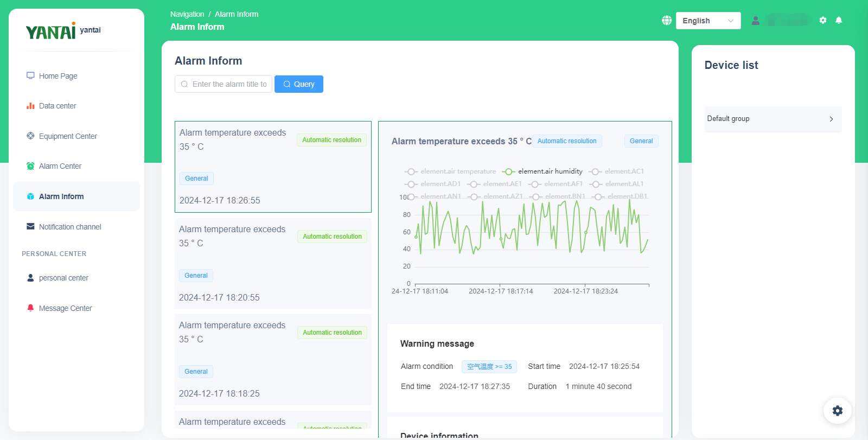The image size is (868, 440).
Task: Click the notification bell in the header
Action: point(839,20)
